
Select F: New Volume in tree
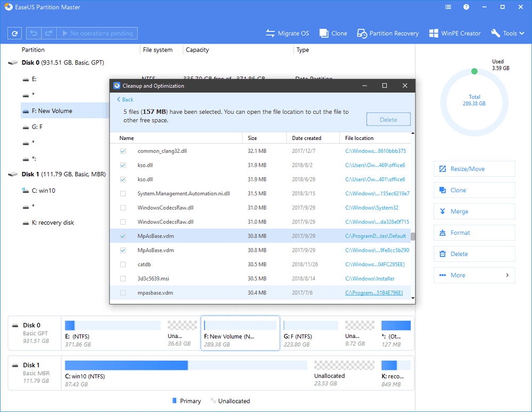(64, 111)
